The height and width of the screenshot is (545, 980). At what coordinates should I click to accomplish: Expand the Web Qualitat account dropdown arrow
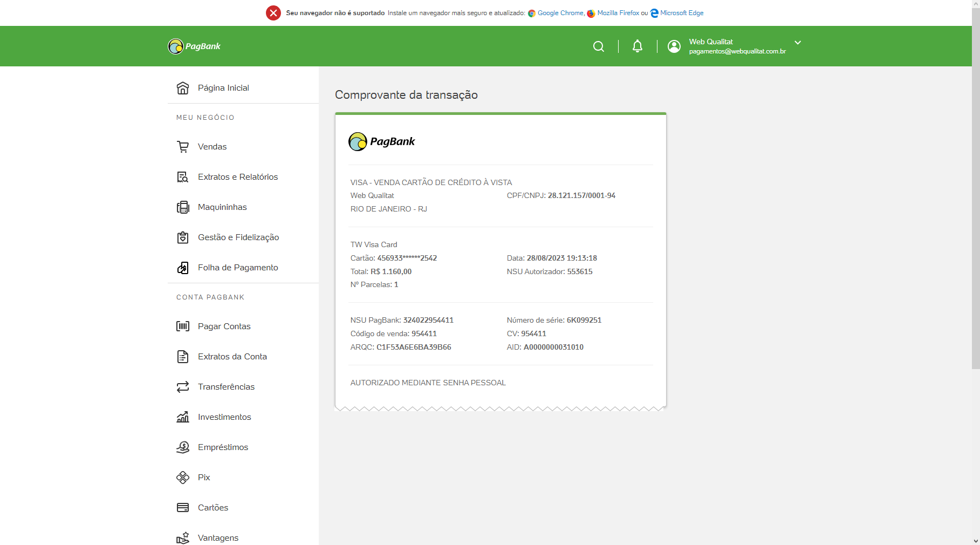pyautogui.click(x=797, y=43)
